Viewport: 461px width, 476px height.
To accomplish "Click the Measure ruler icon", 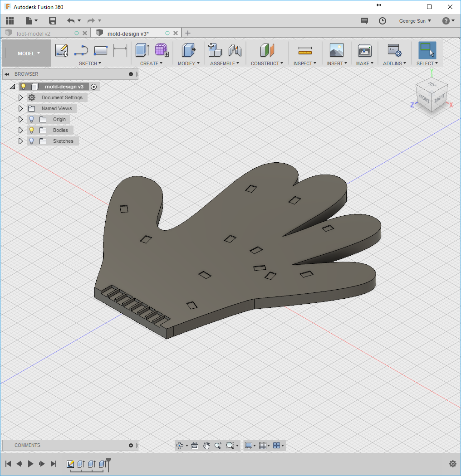I will (x=305, y=50).
